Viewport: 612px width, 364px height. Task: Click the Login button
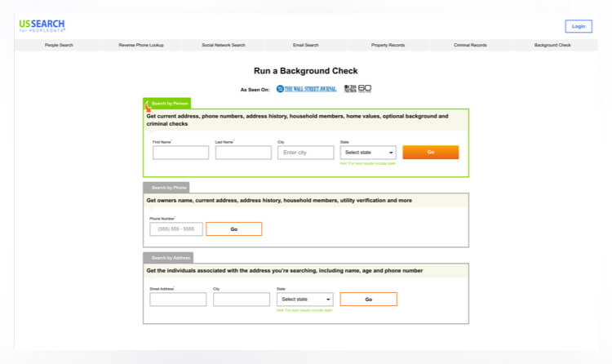click(x=579, y=26)
